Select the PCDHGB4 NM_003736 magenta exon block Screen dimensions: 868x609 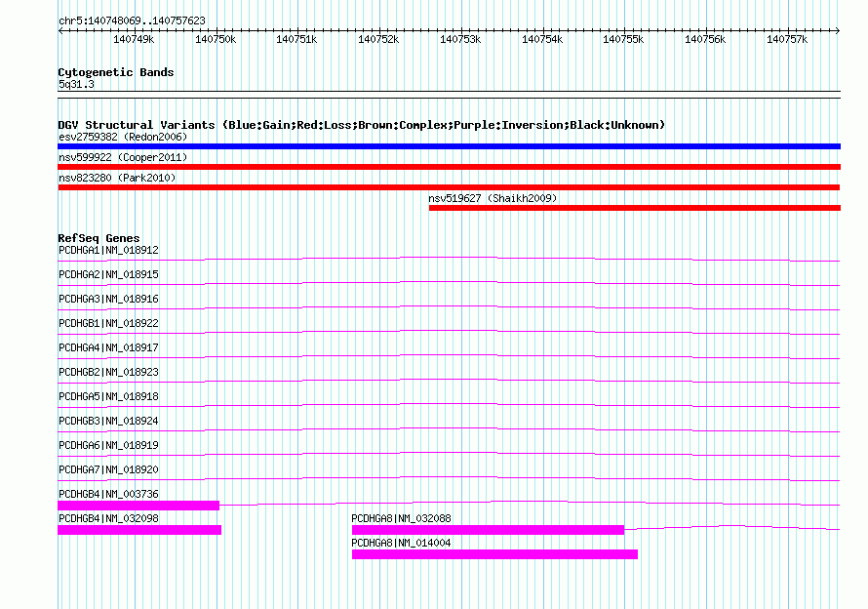[138, 506]
